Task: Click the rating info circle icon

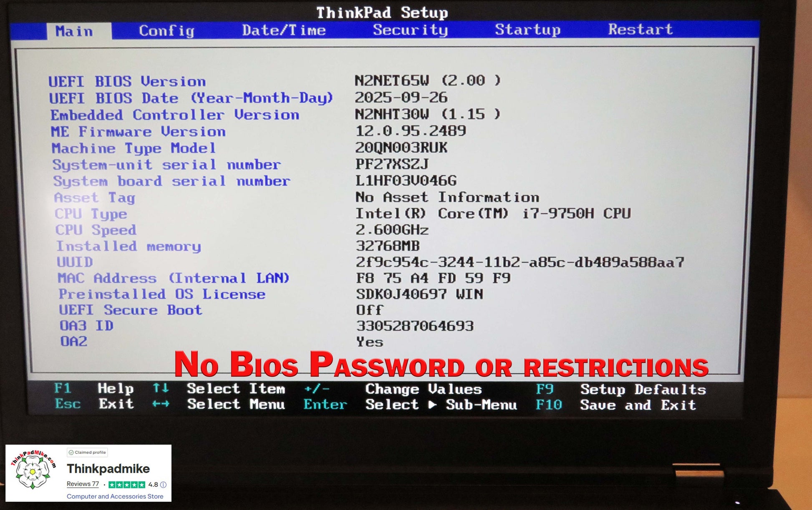Action: click(164, 485)
